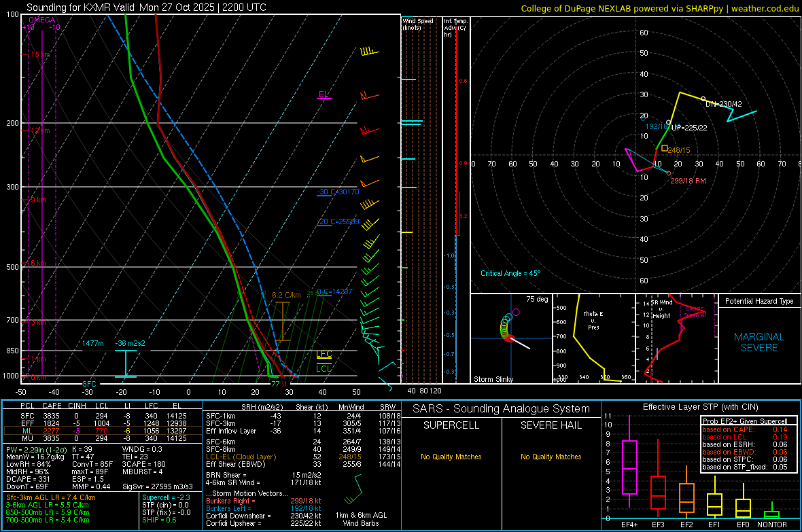The height and width of the screenshot is (532, 802).
Task: Select the MU parcel row
Action: (103, 438)
